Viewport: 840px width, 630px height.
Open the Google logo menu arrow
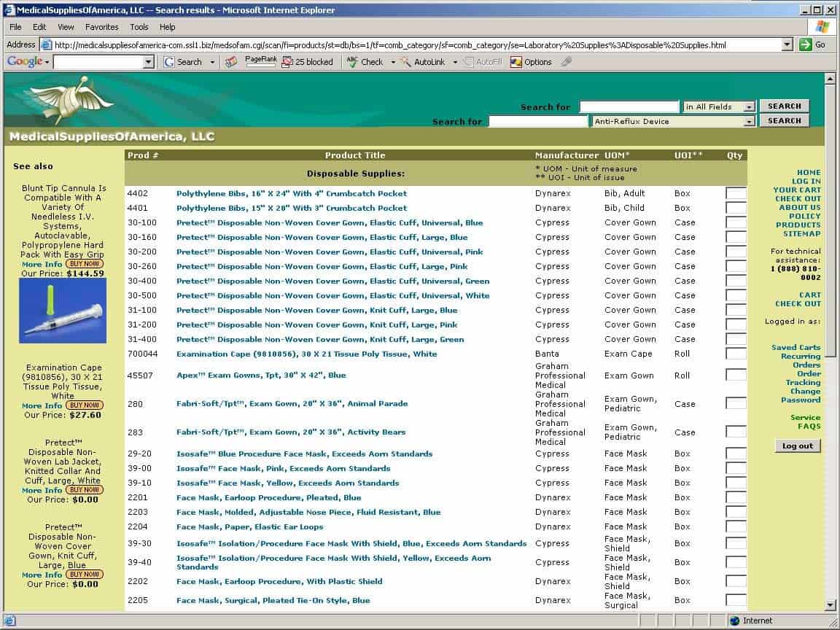47,62
